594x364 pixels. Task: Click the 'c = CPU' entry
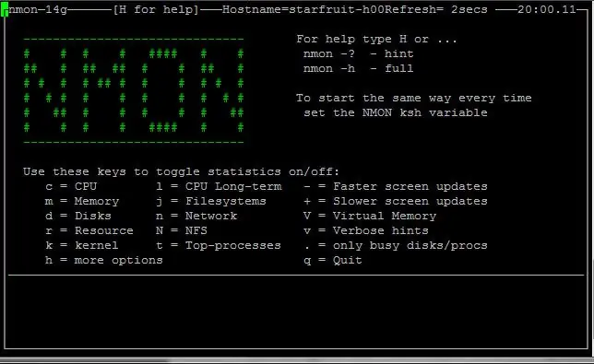(71, 186)
